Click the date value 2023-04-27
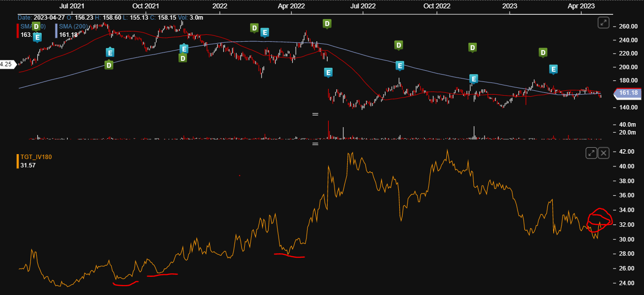Image resolution: width=644 pixels, height=295 pixels. coord(50,18)
